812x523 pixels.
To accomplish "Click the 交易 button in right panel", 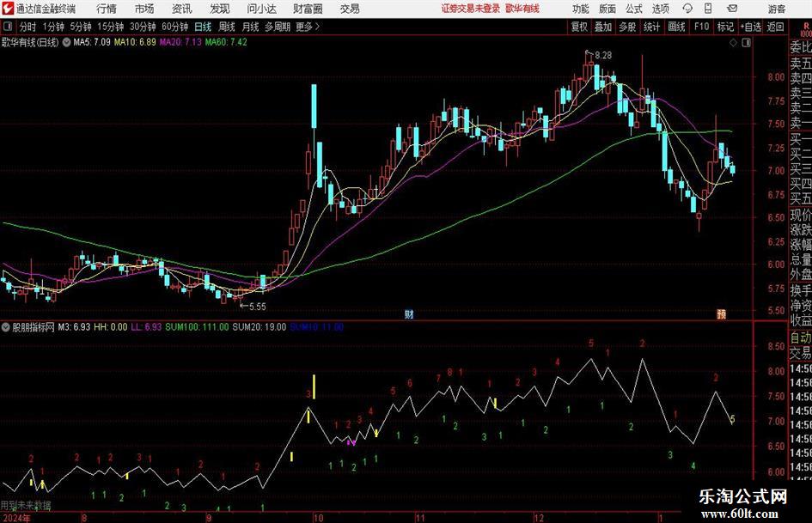I will click(x=800, y=353).
